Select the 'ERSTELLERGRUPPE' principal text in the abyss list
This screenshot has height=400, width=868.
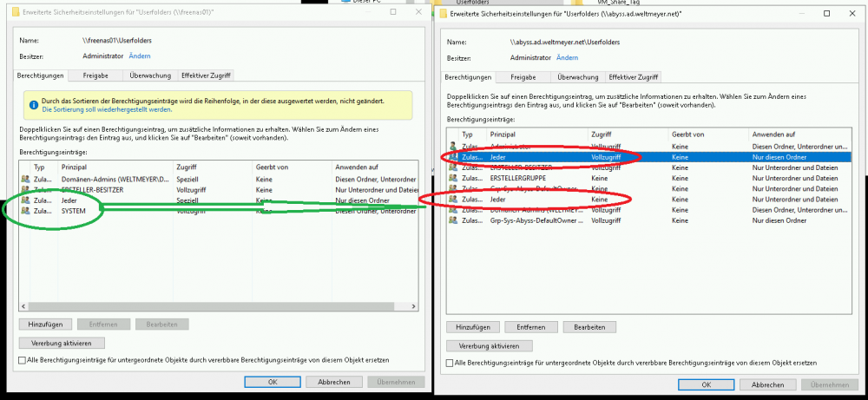click(518, 178)
